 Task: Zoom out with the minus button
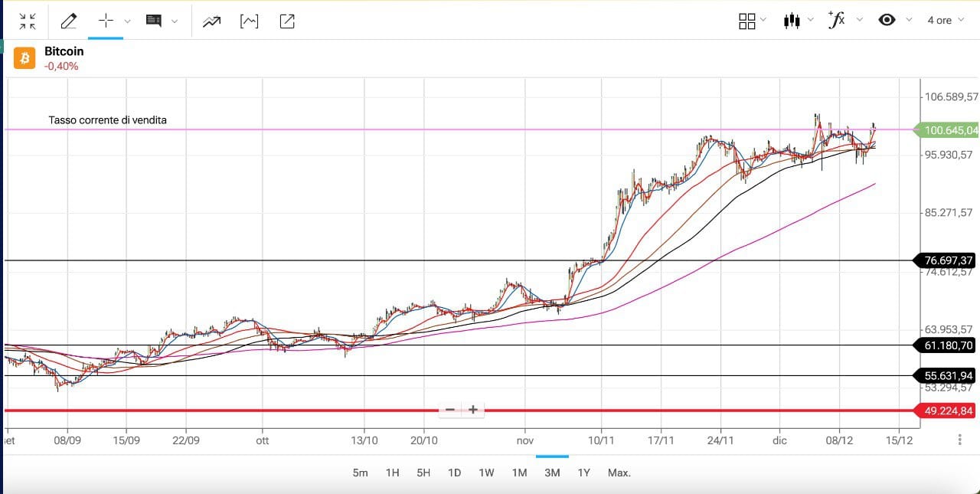(450, 410)
